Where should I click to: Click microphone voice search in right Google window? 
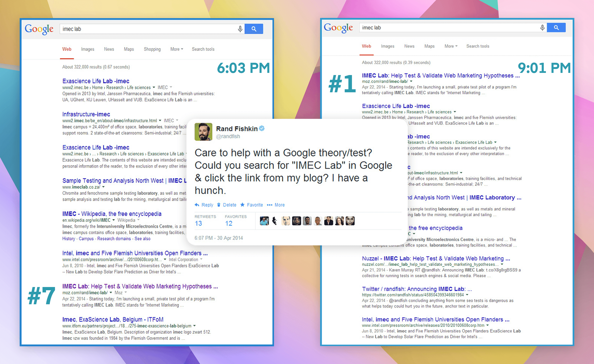pyautogui.click(x=542, y=28)
